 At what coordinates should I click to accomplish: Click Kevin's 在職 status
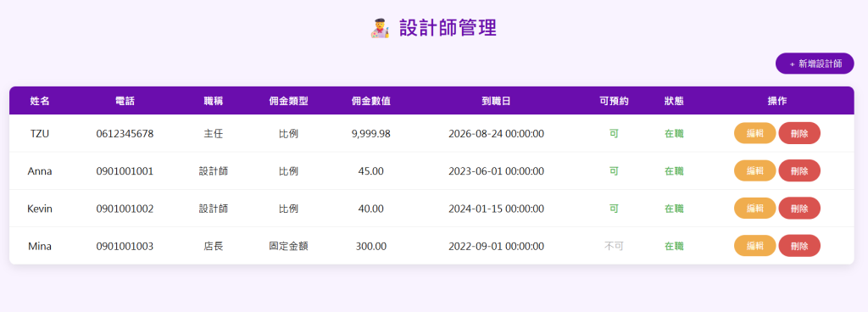tap(674, 209)
